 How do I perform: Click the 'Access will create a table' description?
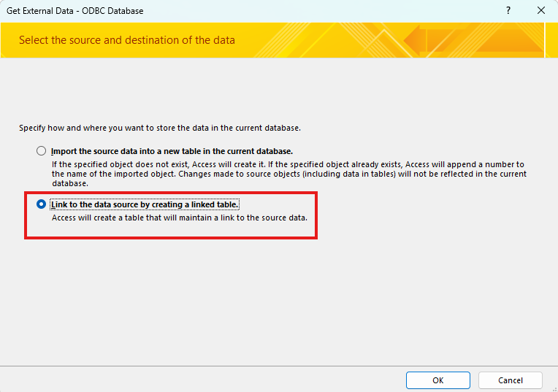[179, 218]
